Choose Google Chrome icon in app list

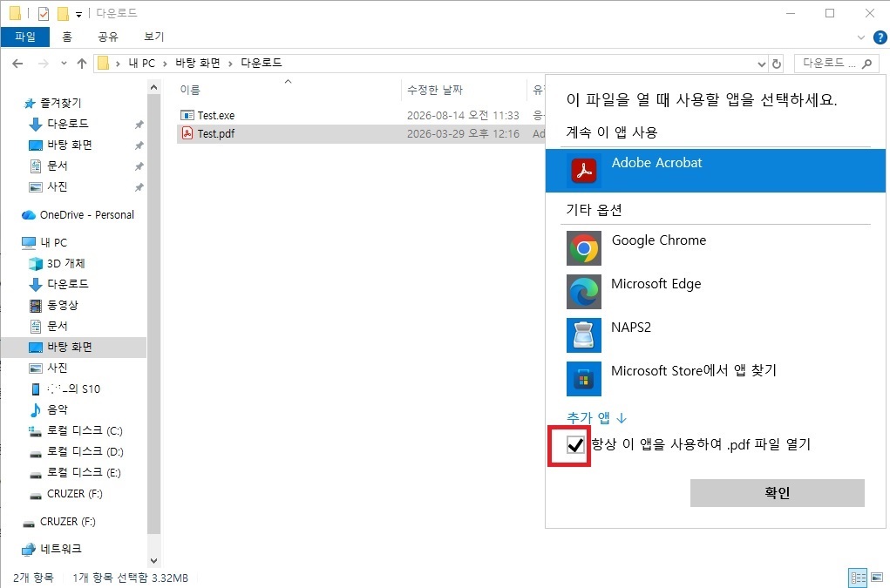click(x=584, y=248)
